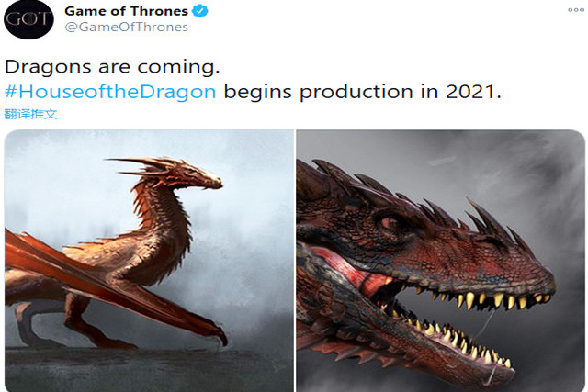This screenshot has width=588, height=392.
Task: Click the blue verified badge
Action: (199, 11)
